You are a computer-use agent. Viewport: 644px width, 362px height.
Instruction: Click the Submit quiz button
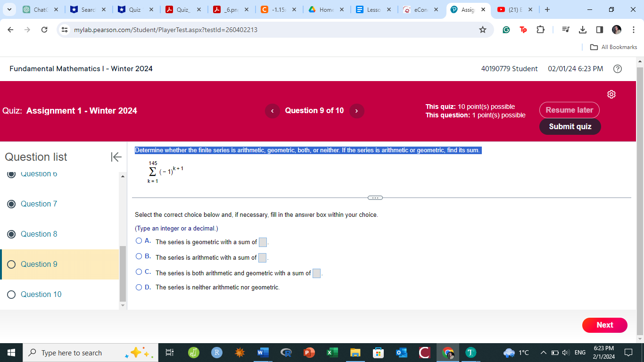(570, 126)
